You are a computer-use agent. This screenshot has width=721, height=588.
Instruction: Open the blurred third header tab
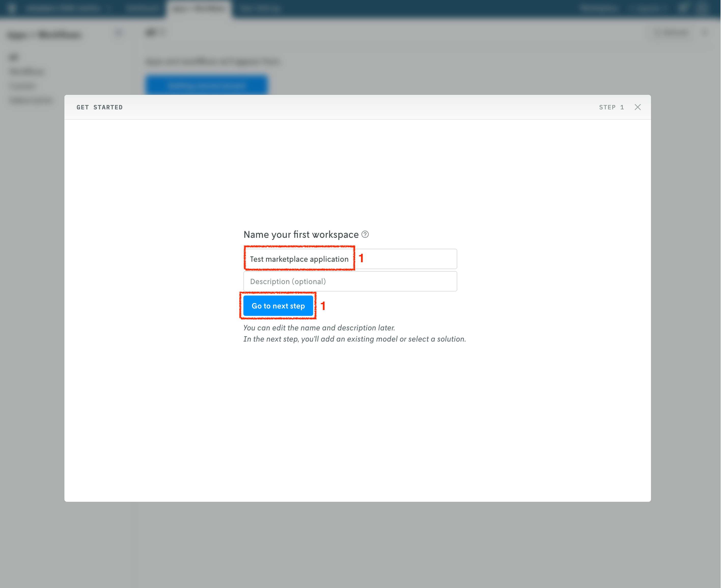pos(260,8)
